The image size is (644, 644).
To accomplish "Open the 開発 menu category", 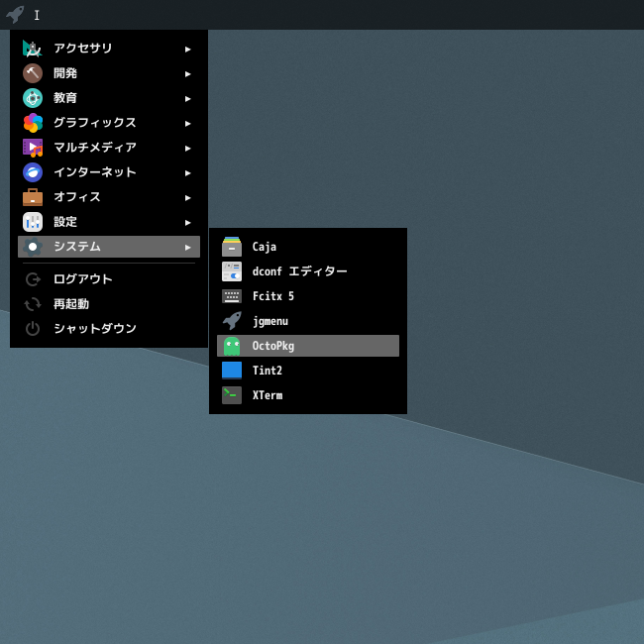I will click(65, 73).
